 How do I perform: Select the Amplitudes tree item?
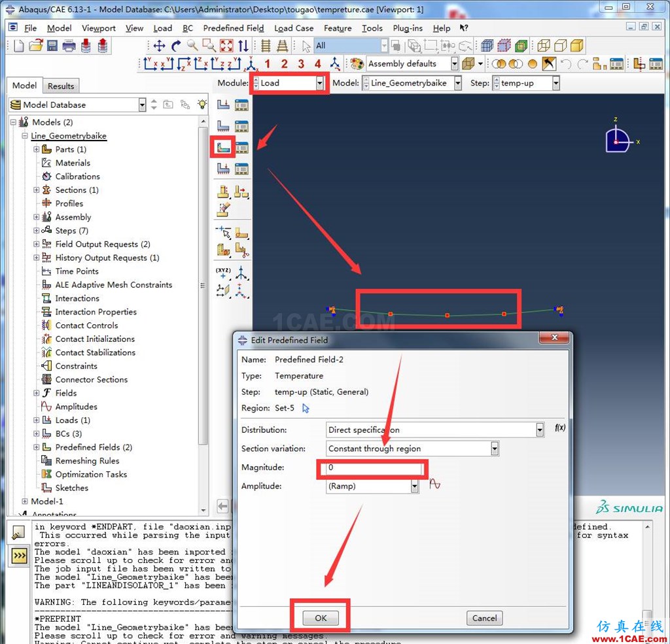coord(76,407)
